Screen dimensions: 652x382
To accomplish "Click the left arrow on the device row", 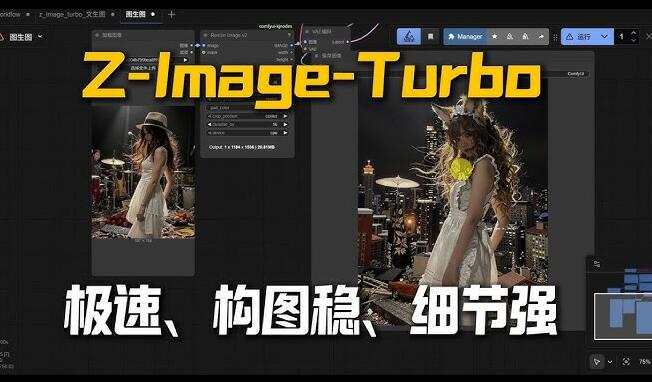I will tap(210, 133).
